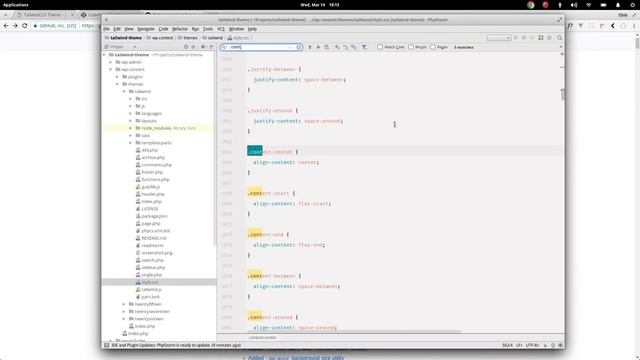Collapse the wp-content folder
Image resolution: width=640 pixels, height=360 pixels.
pos(111,69)
